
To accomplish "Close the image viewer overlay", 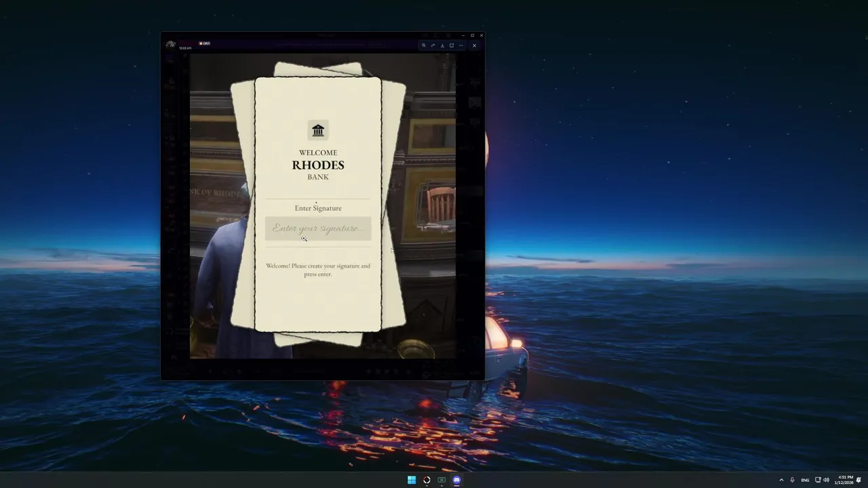I will pyautogui.click(x=474, y=45).
